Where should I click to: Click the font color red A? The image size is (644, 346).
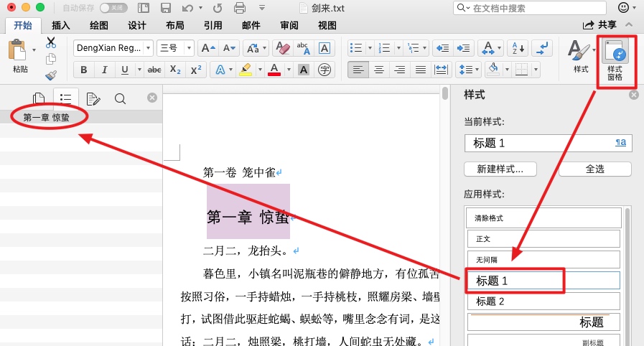pyautogui.click(x=274, y=70)
